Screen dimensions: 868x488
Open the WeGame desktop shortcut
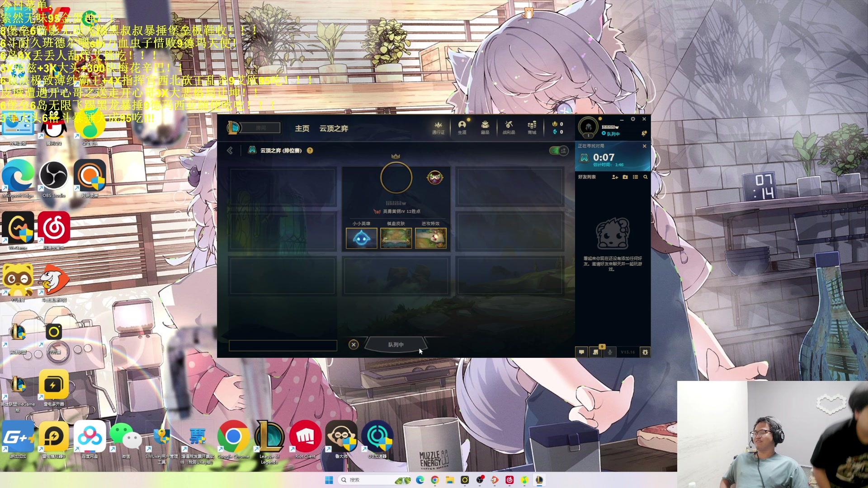[18, 230]
